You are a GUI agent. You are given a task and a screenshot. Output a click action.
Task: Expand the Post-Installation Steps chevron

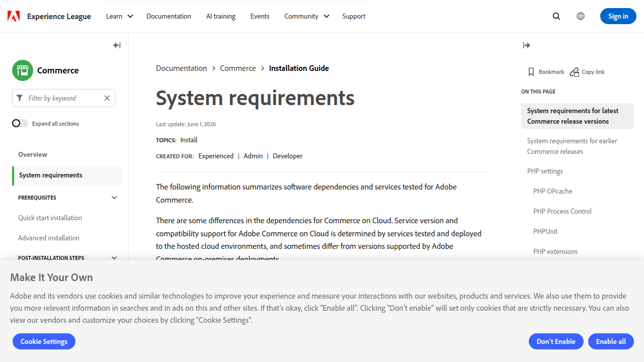point(114,258)
